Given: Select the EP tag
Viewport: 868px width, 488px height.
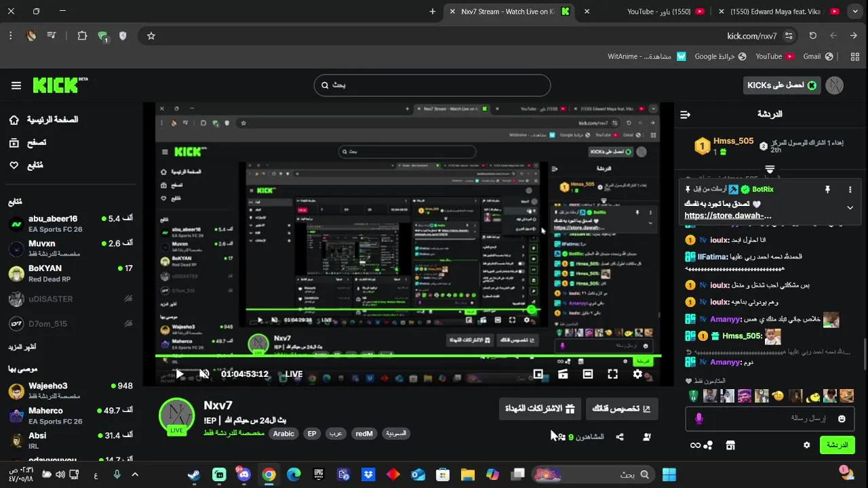Looking at the screenshot, I should [x=312, y=434].
